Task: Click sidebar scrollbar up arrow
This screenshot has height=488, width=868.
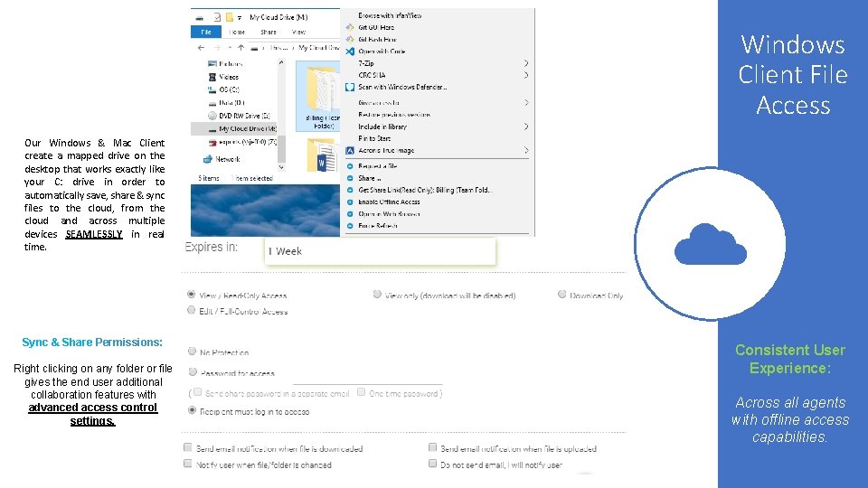Action: coord(281,63)
